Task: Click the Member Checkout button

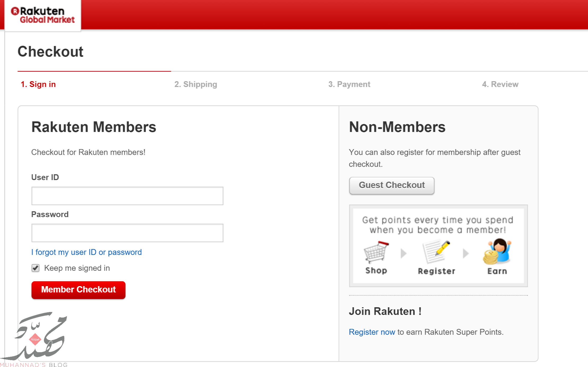Action: click(78, 290)
